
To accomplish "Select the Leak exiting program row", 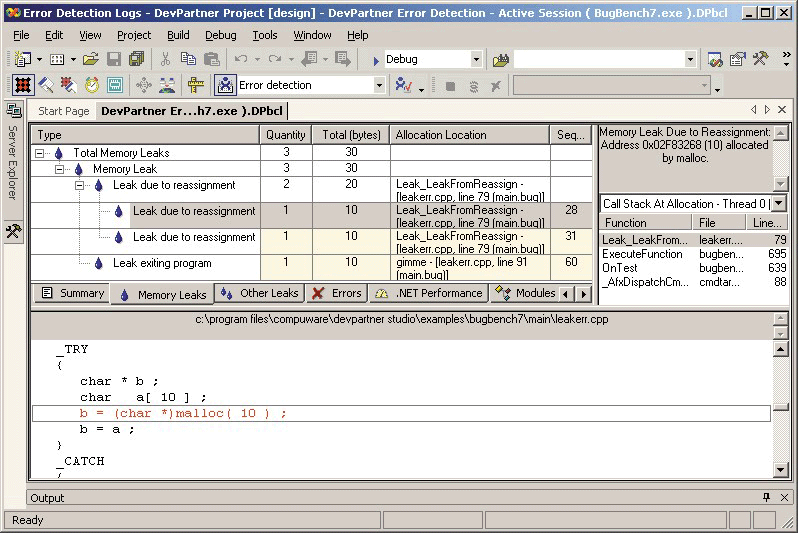I will tap(161, 264).
